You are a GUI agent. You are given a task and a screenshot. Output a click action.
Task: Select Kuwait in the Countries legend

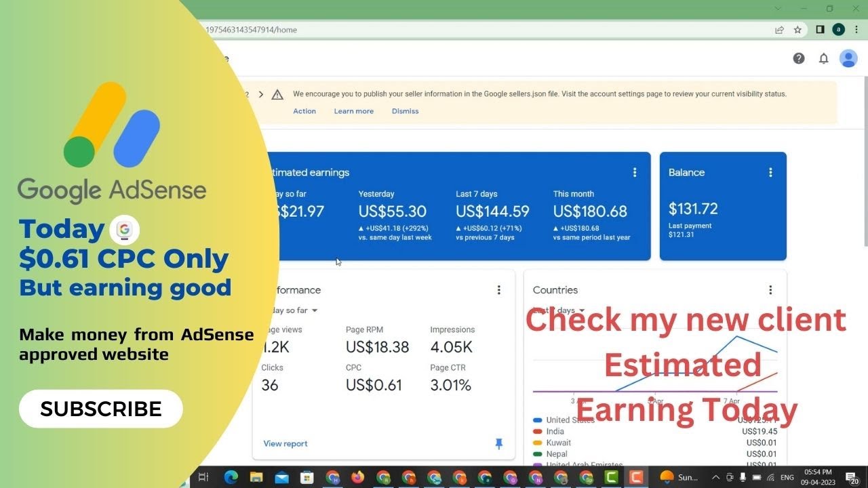coord(559,443)
